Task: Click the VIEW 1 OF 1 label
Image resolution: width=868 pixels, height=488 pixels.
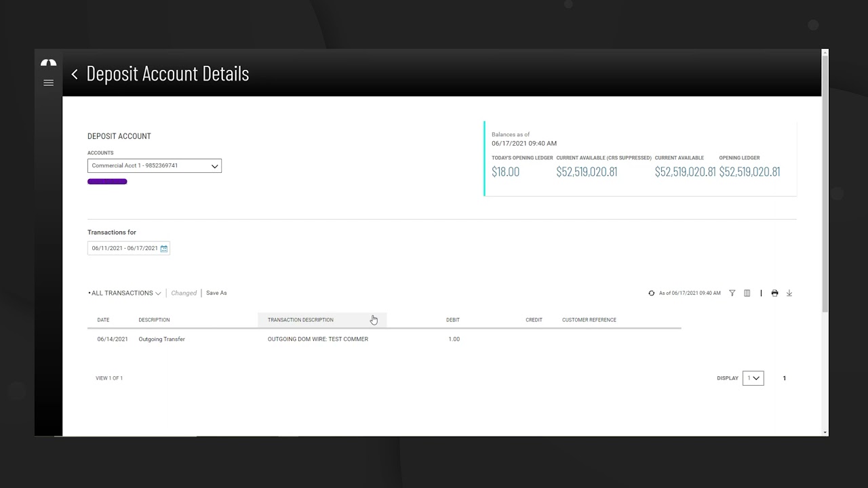Action: click(x=109, y=378)
